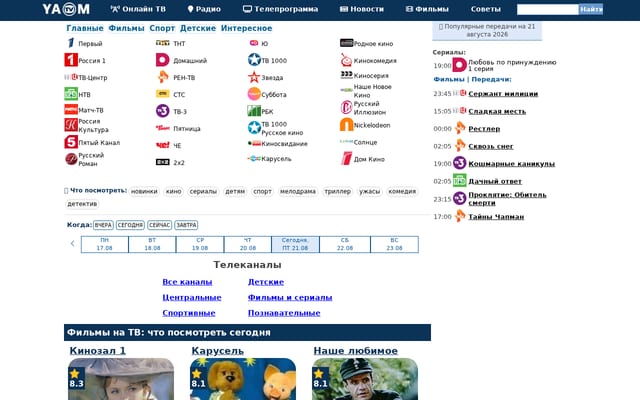This screenshot has height=400, width=640.
Task: Open the Новости menu item
Action: 362,9
